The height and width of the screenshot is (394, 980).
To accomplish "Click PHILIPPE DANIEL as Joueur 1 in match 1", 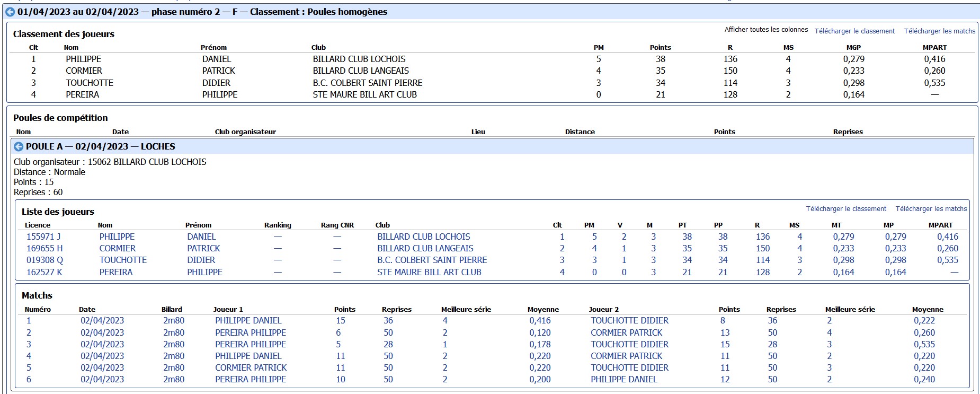I will 248,320.
